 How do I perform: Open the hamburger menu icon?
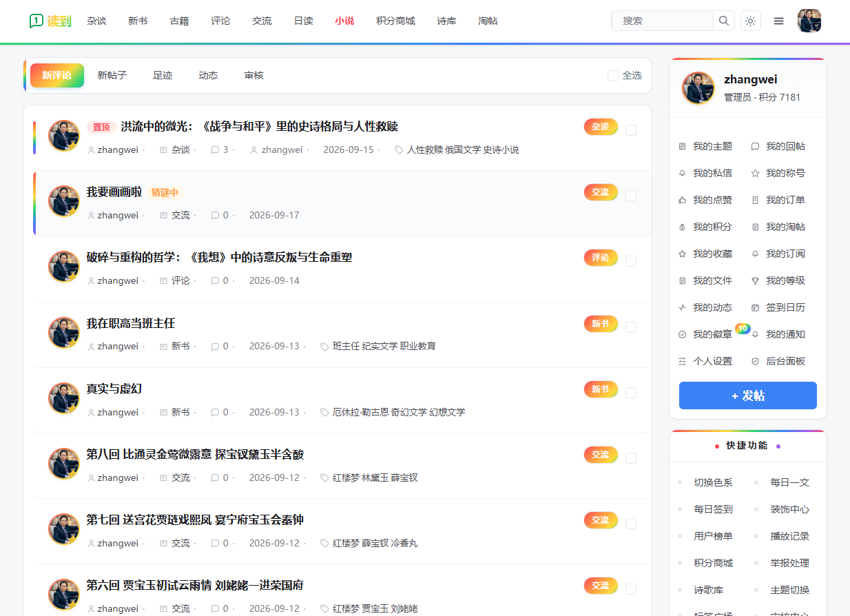pyautogui.click(x=778, y=21)
